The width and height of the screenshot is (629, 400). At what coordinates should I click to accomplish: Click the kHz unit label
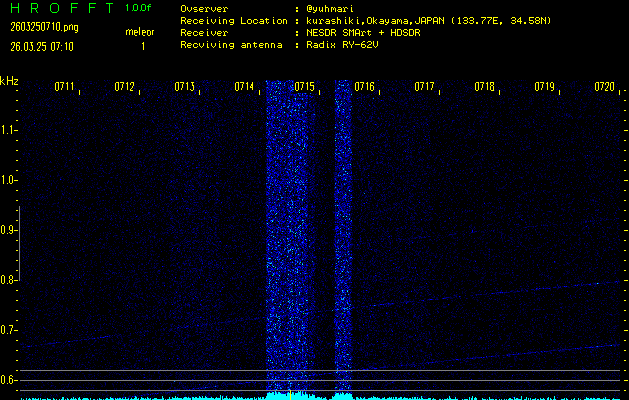click(x=9, y=81)
